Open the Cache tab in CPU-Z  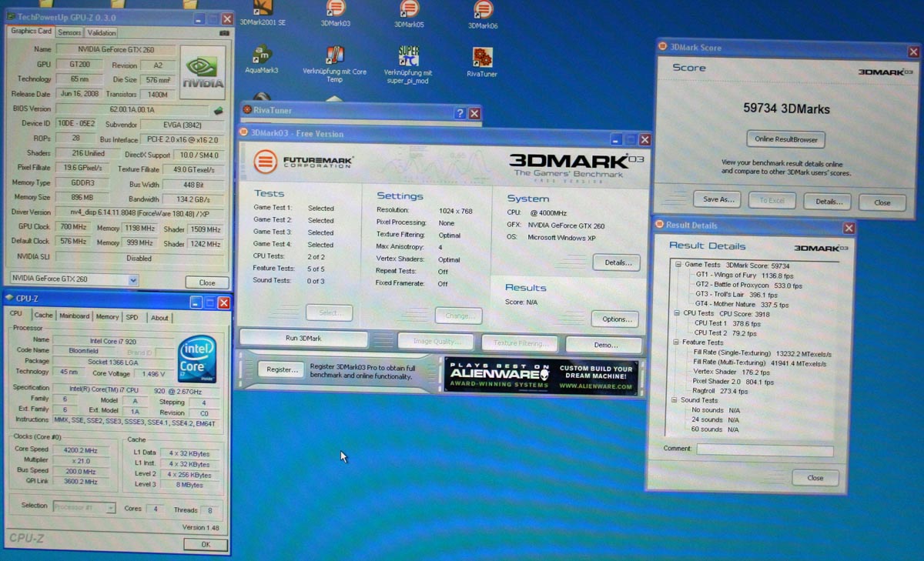point(43,316)
